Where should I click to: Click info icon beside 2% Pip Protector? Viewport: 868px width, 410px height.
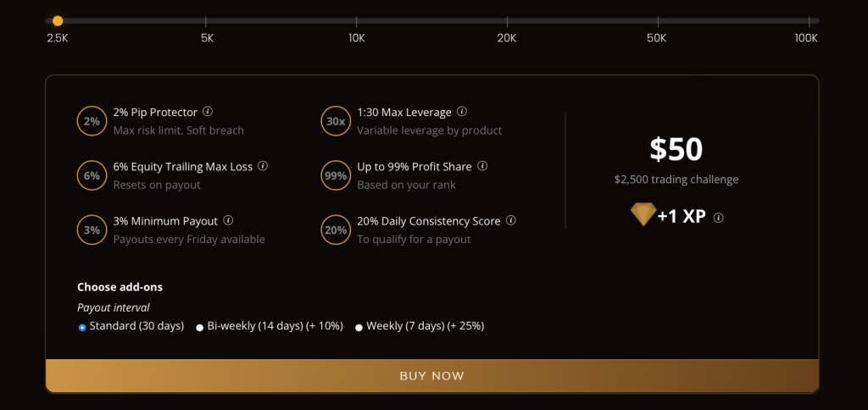tap(208, 112)
